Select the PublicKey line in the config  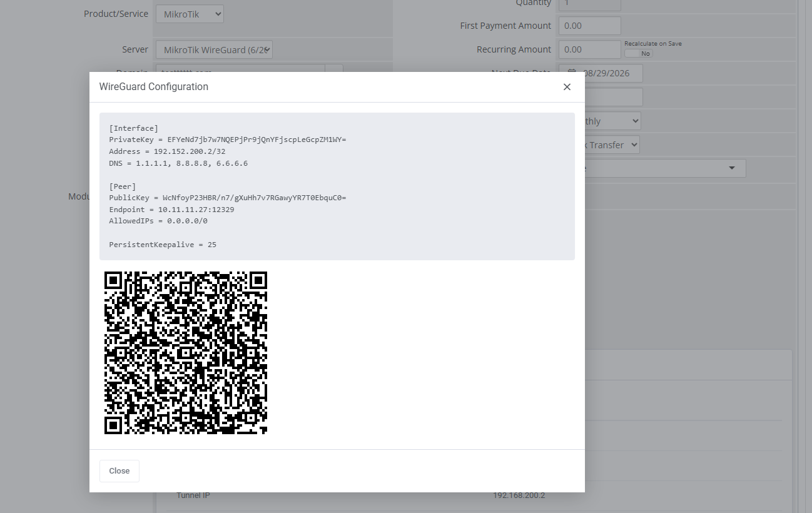[x=228, y=198]
